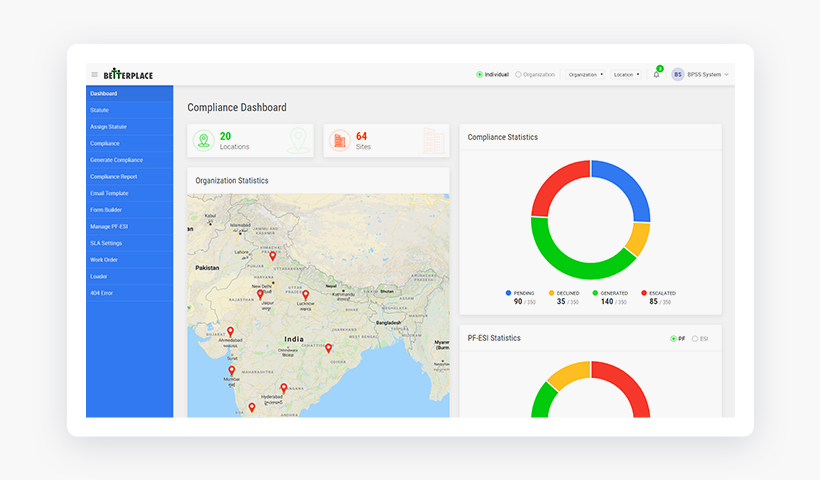
Task: Click the Betterplace logo
Action: point(128,74)
